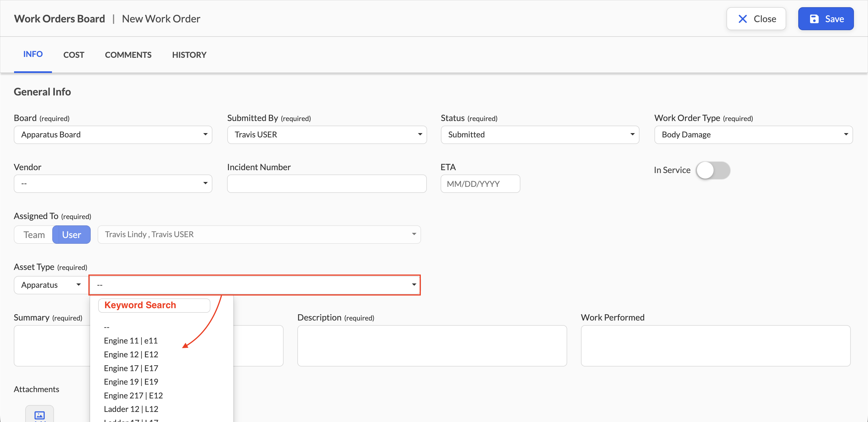Viewport: 868px width, 422px height.
Task: Select Ladder 12 | L12 option
Action: pyautogui.click(x=131, y=409)
